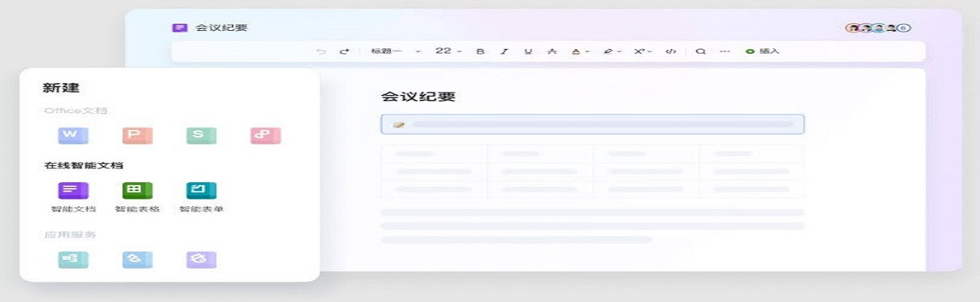Image resolution: width=980 pixels, height=302 pixels.
Task: Open the superscript options dropdown
Action: [x=643, y=51]
